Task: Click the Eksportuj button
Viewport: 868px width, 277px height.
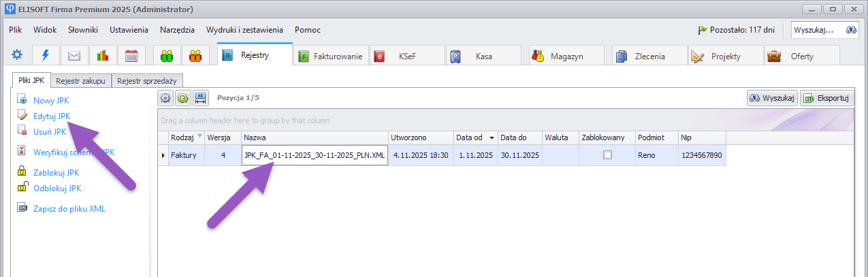Action: click(826, 98)
